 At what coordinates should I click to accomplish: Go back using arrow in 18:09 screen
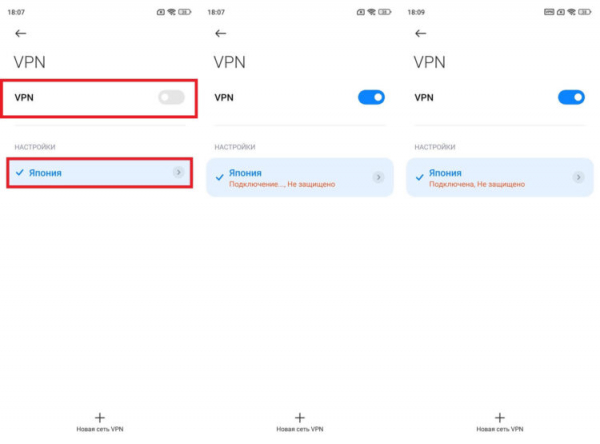(421, 33)
